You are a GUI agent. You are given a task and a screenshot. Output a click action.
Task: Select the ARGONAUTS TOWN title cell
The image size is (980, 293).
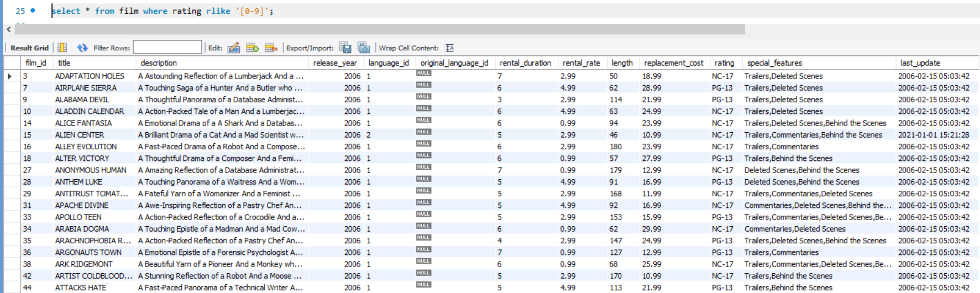pyautogui.click(x=95, y=252)
